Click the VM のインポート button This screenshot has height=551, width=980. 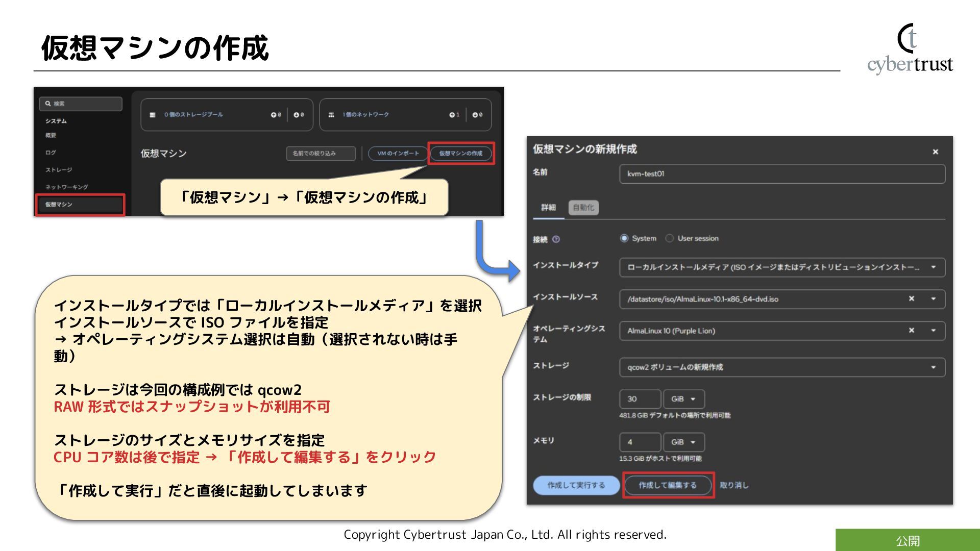coord(398,153)
